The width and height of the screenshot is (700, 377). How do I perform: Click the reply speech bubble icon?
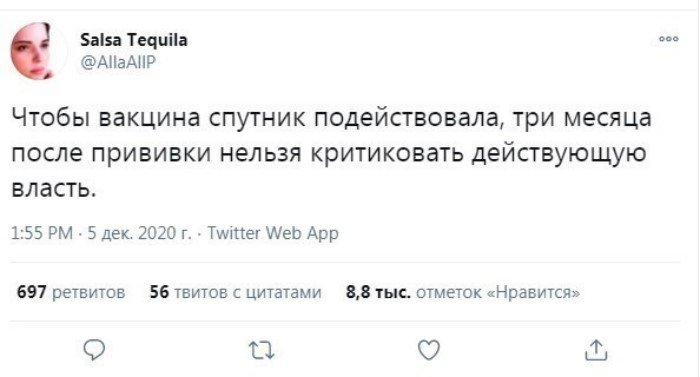(94, 350)
